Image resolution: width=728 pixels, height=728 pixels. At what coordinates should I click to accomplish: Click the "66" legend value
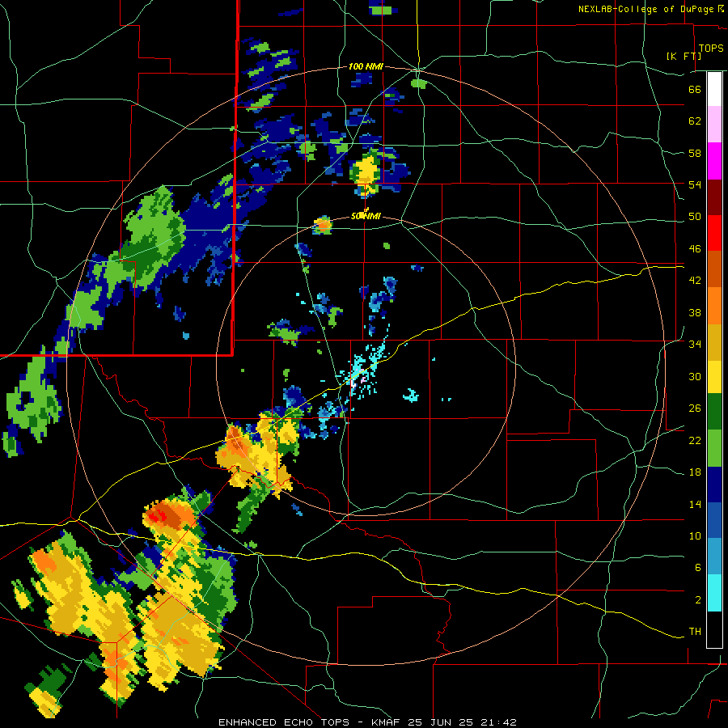(695, 89)
